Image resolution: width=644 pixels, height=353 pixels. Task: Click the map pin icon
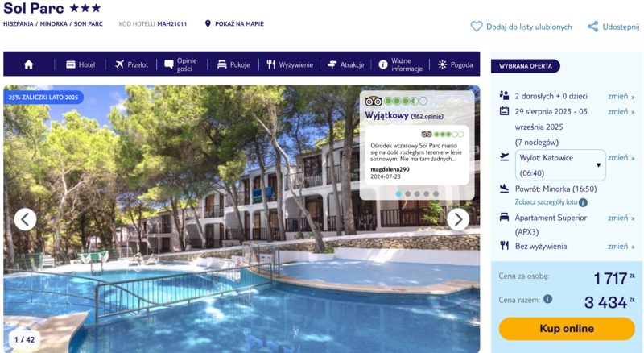pyautogui.click(x=208, y=24)
